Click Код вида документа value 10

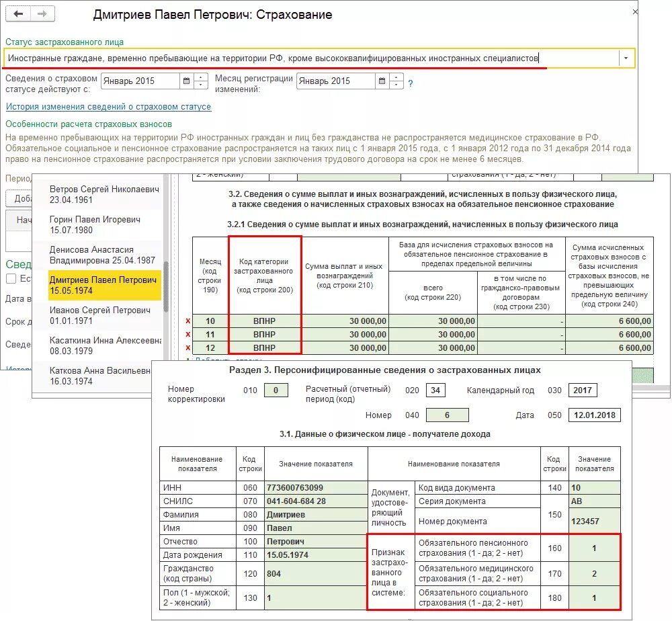[595, 488]
